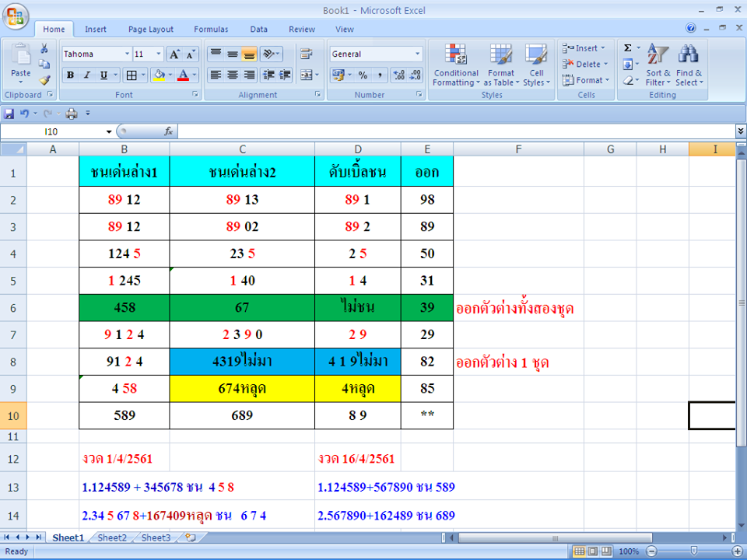
Task: Apply the Borders icon
Action: click(x=132, y=75)
